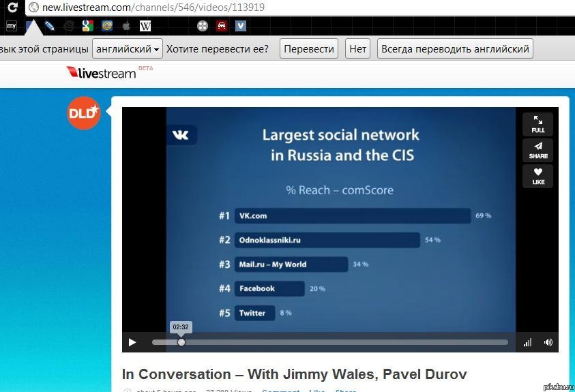The image size is (575, 392).
Task: Open the VK bookmark icon
Action: [x=241, y=26]
